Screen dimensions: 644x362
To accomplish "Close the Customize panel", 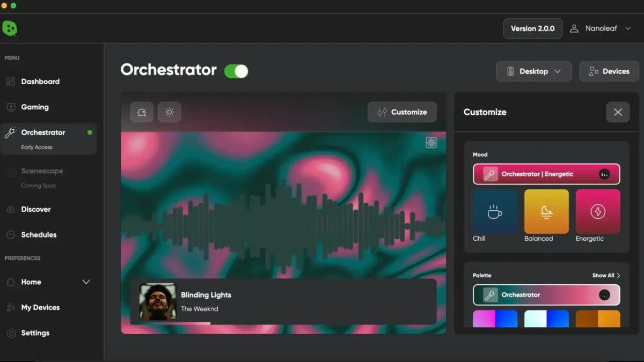I will pyautogui.click(x=618, y=112).
